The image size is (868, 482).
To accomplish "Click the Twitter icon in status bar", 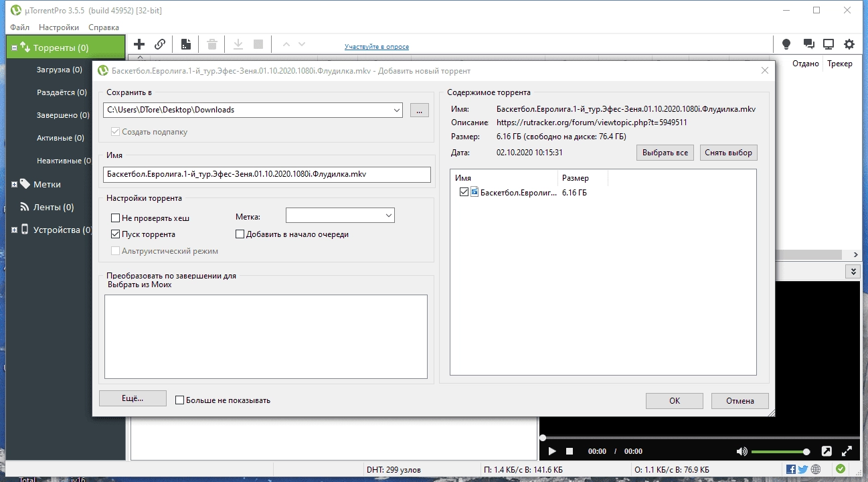I will pos(802,469).
